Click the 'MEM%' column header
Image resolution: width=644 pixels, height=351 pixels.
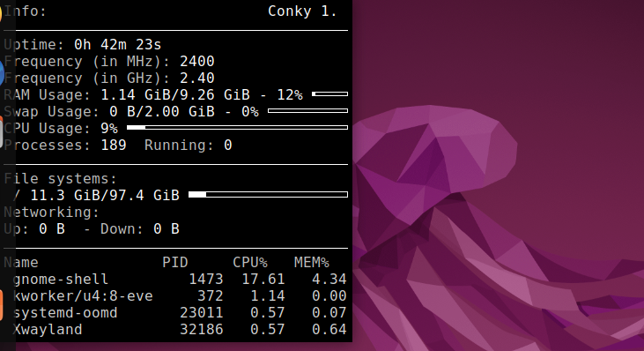311,262
